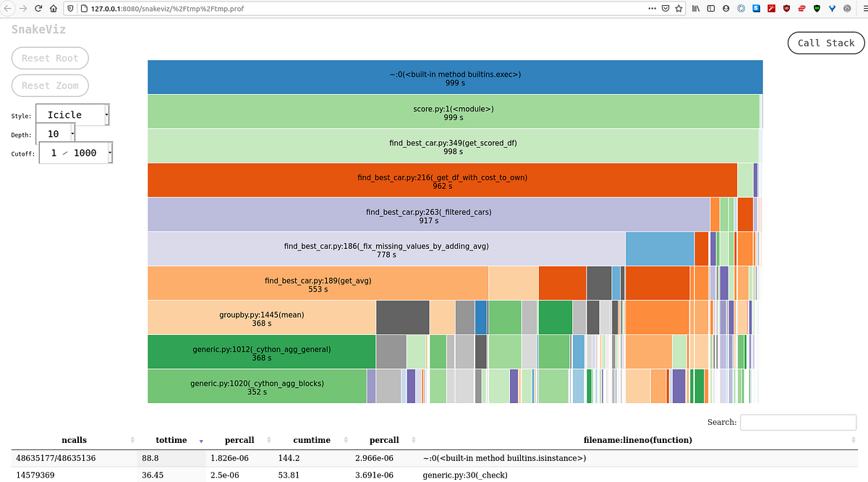Viewport: 868px width, 482px height.
Task: Bookmark this page with the star icon
Action: 678,8
